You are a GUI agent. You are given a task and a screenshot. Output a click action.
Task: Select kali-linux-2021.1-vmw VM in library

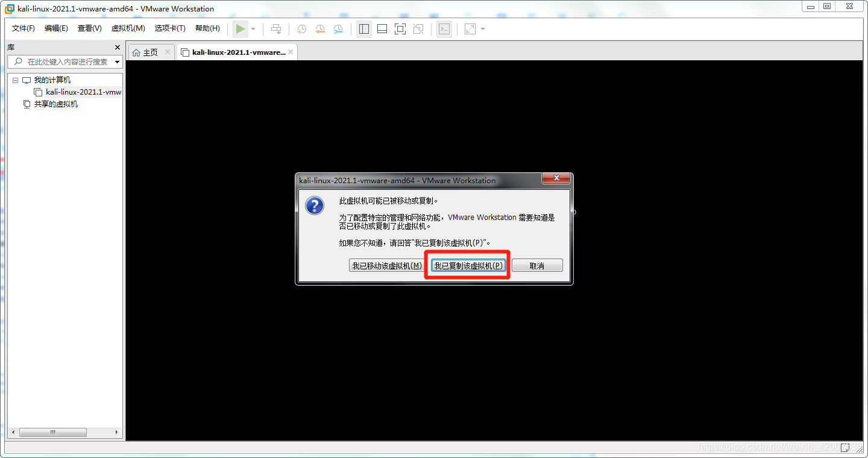(83, 92)
